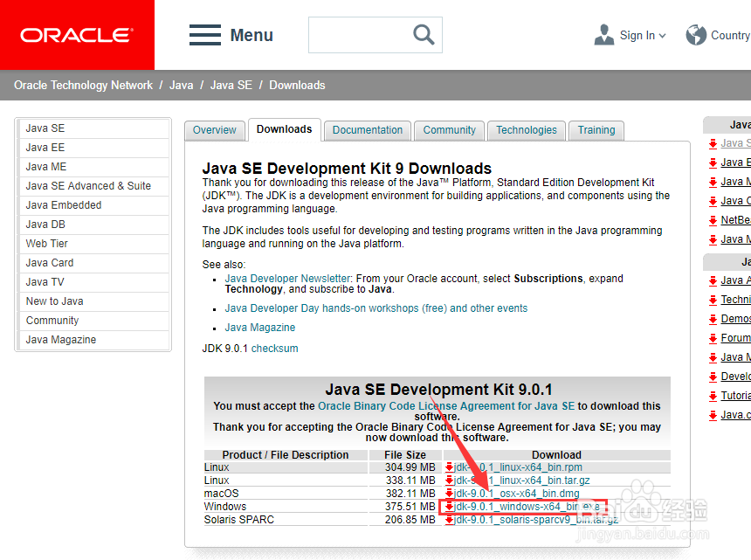This screenshot has height=560, width=751.
Task: Switch to the Overview tab
Action: (x=215, y=130)
